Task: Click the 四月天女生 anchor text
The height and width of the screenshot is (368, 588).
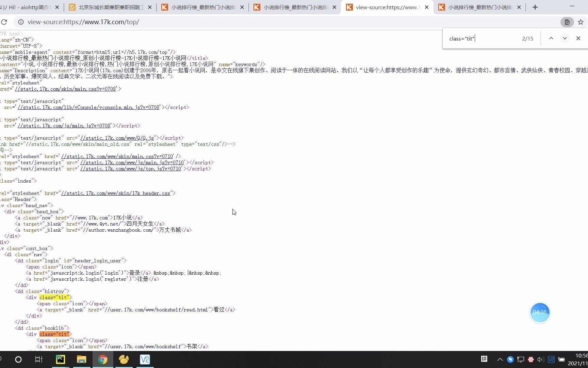Action: (140, 224)
